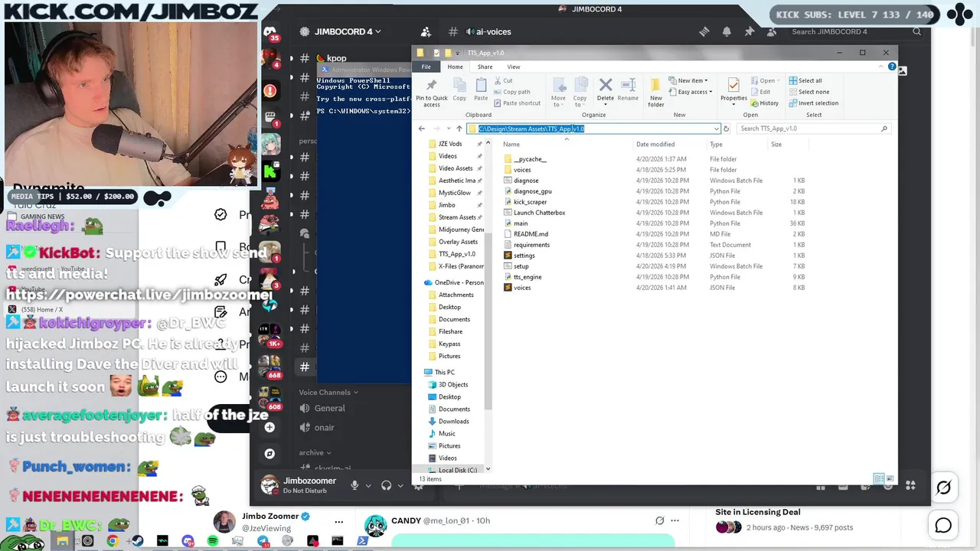This screenshot has width=980, height=551.
Task: Open recent locations dropdown arrow
Action: click(x=448, y=129)
